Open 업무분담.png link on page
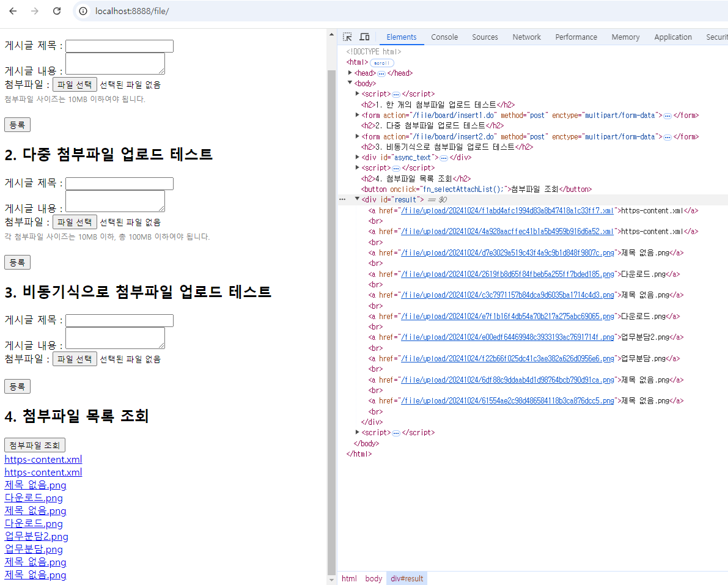The width and height of the screenshot is (728, 585). (x=34, y=550)
